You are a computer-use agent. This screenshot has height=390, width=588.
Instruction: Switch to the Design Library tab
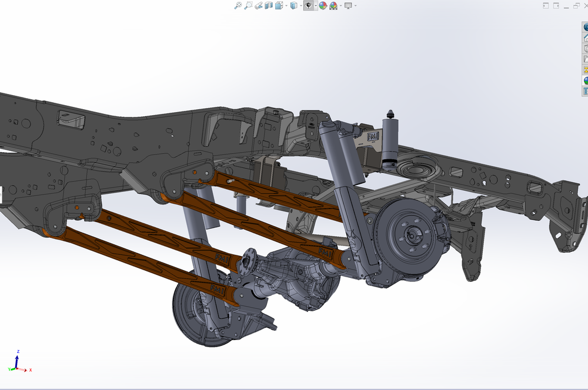coord(584,37)
